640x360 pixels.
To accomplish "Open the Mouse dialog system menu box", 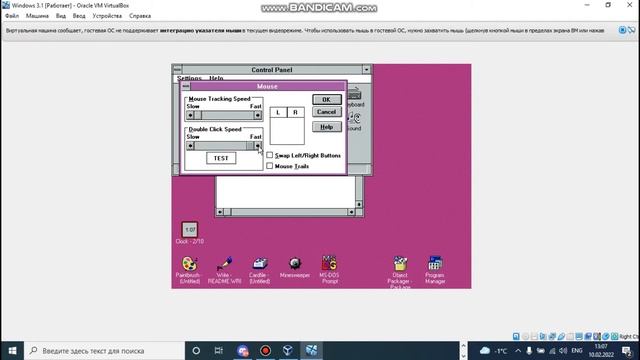I will [186, 86].
